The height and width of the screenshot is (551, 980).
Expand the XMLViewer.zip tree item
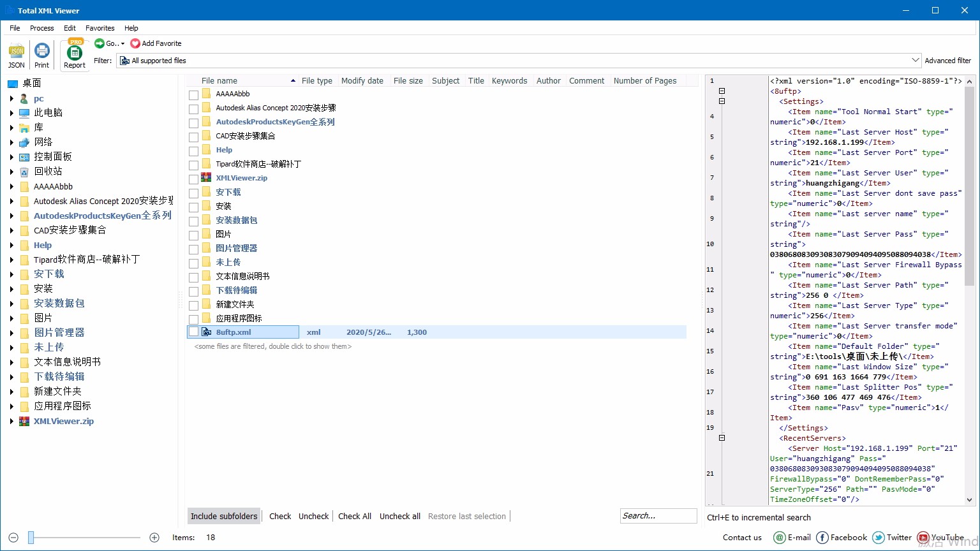(x=11, y=421)
